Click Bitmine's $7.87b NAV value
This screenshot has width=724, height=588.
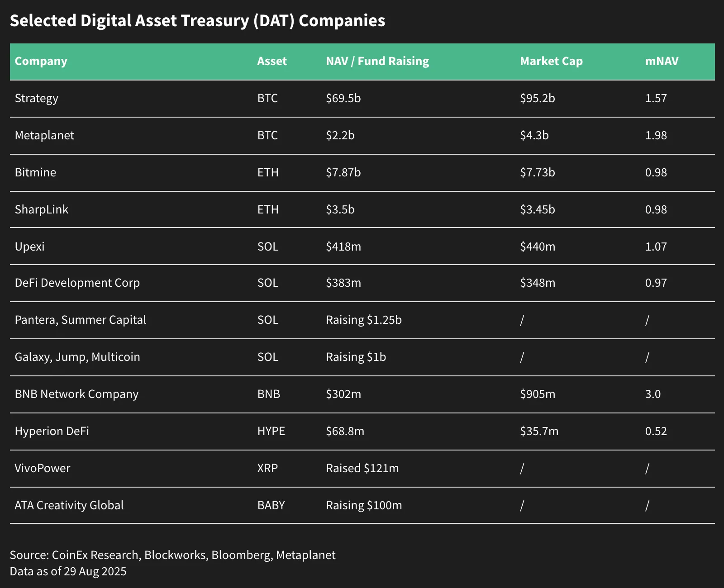point(343,172)
